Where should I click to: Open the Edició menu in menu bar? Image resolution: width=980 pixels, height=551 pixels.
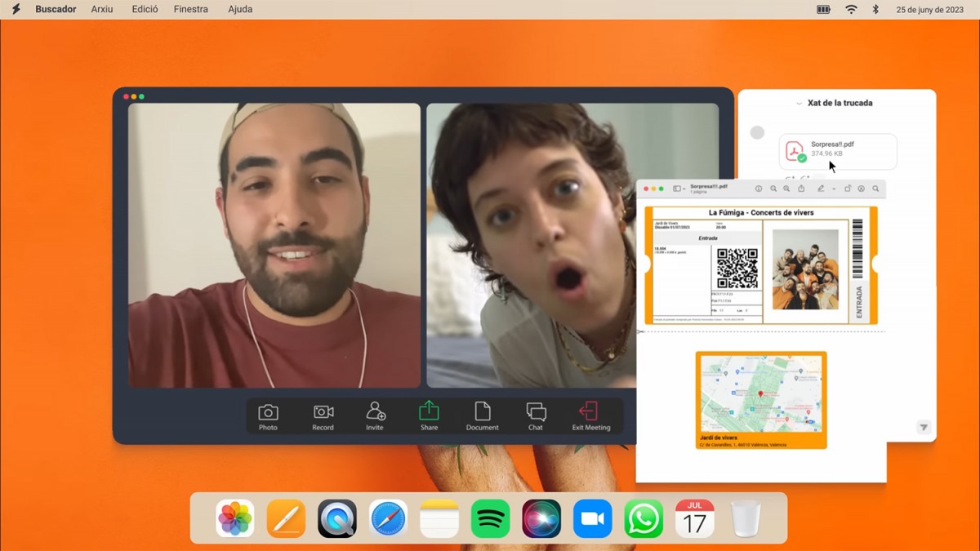point(145,10)
